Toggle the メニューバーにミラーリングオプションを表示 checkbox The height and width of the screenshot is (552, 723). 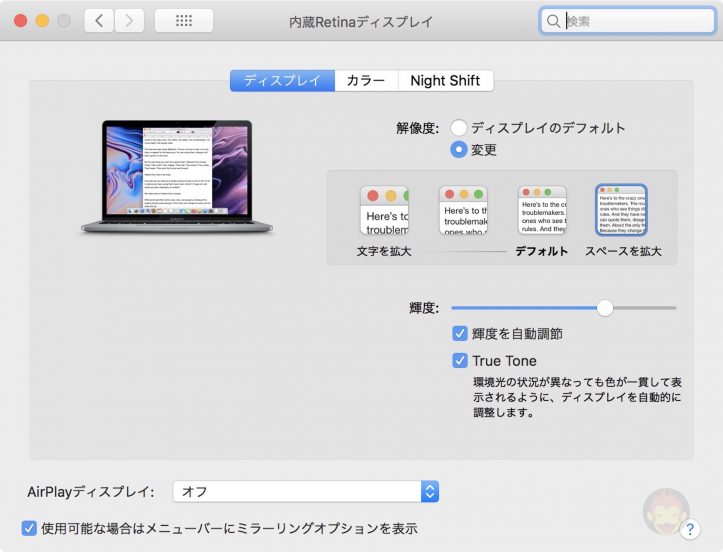pos(29,528)
